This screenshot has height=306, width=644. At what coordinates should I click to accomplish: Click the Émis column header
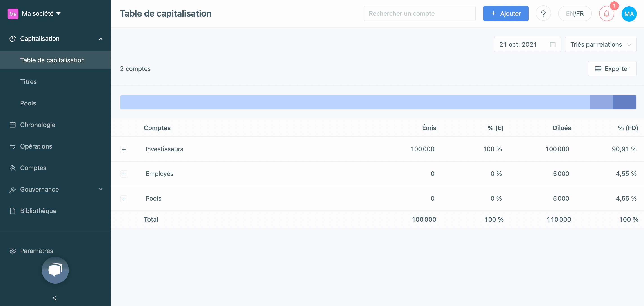pyautogui.click(x=429, y=128)
